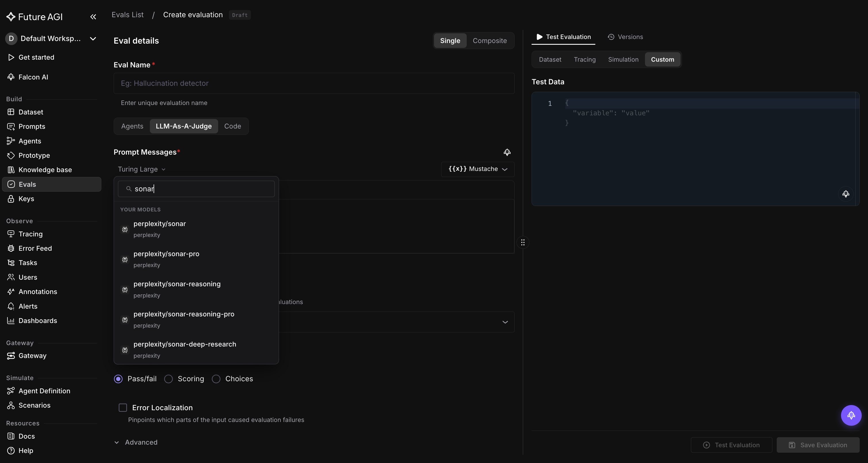The width and height of the screenshot is (868, 463).
Task: Open the Mustache template format dropdown
Action: pyautogui.click(x=477, y=169)
